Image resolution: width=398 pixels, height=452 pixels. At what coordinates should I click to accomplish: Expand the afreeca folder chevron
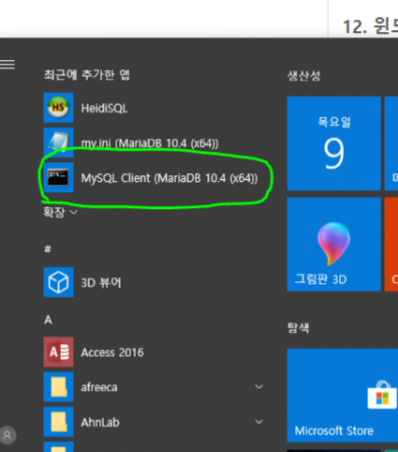pos(259,387)
